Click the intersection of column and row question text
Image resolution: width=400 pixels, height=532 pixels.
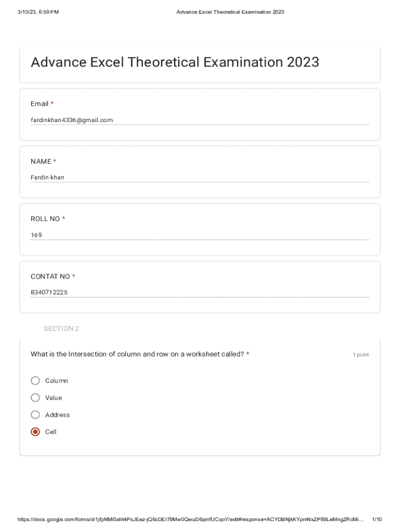click(137, 354)
